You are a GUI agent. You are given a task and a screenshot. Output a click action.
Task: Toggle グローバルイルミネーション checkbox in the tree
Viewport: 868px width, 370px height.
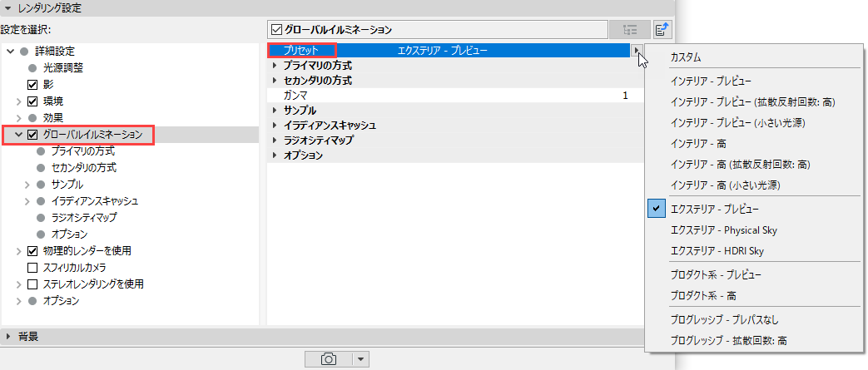tap(32, 135)
